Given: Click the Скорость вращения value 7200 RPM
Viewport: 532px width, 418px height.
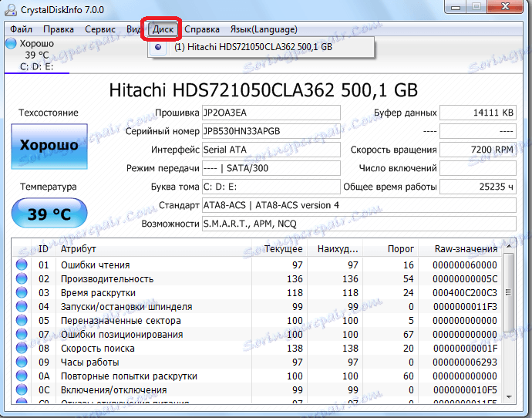Looking at the screenshot, I should pos(478,150).
